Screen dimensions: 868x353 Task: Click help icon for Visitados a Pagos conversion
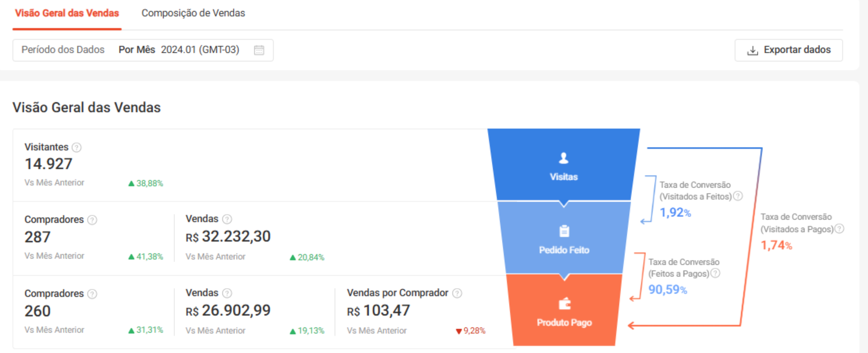coord(839,228)
